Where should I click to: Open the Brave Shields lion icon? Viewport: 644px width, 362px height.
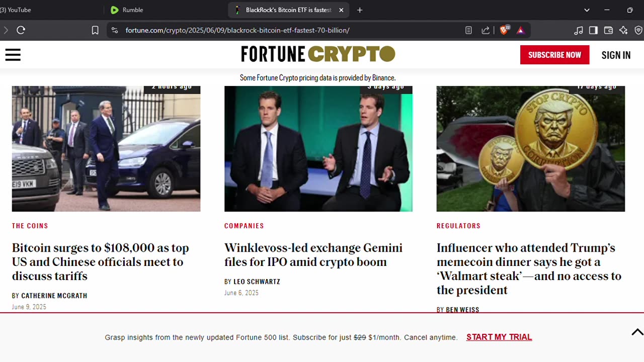click(x=504, y=30)
